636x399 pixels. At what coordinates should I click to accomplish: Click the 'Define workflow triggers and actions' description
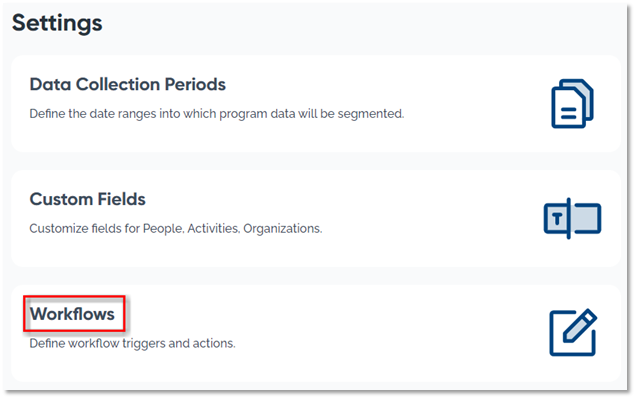132,343
